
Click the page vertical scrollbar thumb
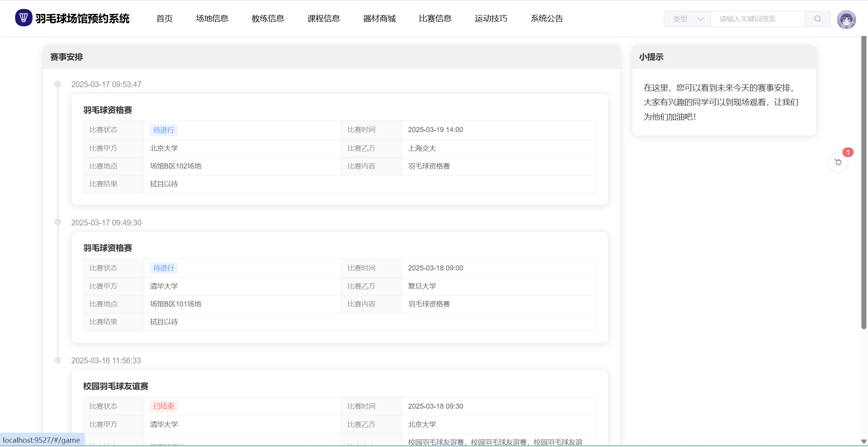coord(864,182)
